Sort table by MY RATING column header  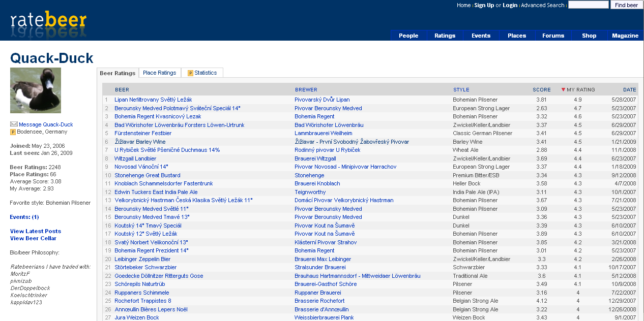point(581,90)
